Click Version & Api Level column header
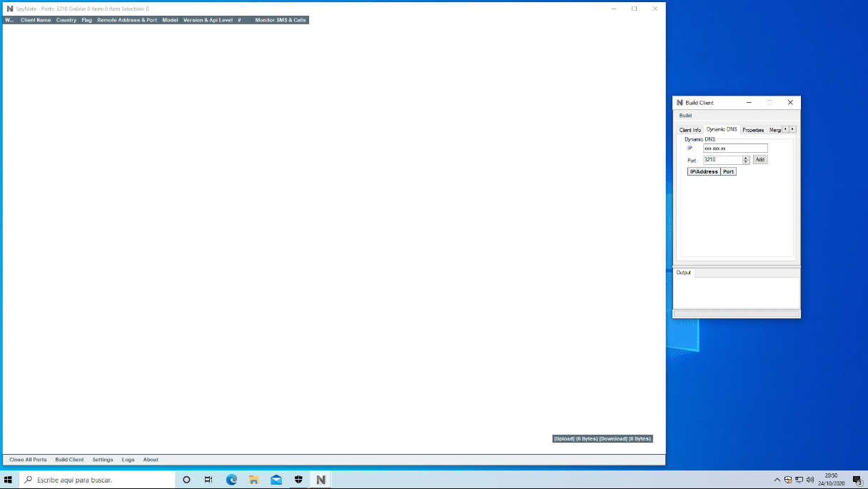The height and width of the screenshot is (489, 868). [x=208, y=20]
